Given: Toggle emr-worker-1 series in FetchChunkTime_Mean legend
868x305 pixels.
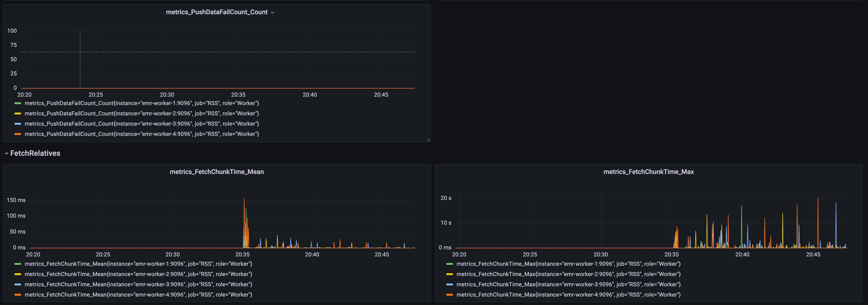Looking at the screenshot, I should click(138, 264).
